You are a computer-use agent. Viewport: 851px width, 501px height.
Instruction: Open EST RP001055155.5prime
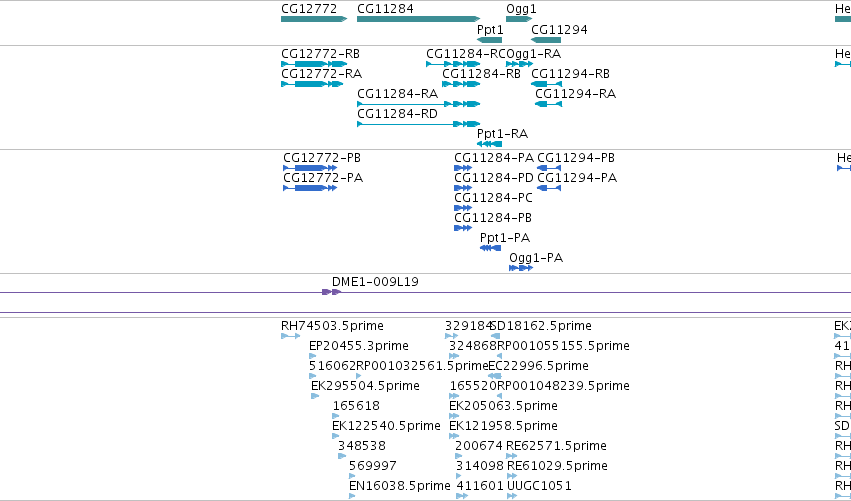coord(563,346)
